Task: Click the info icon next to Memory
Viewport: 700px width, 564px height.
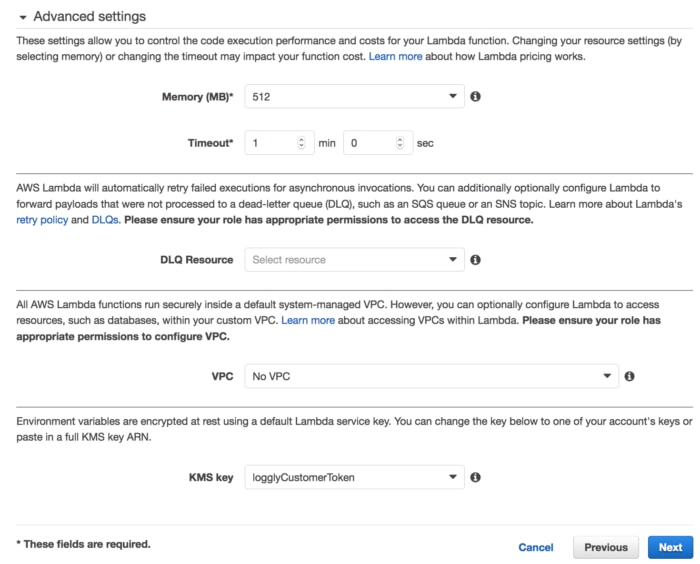Action: 476,97
